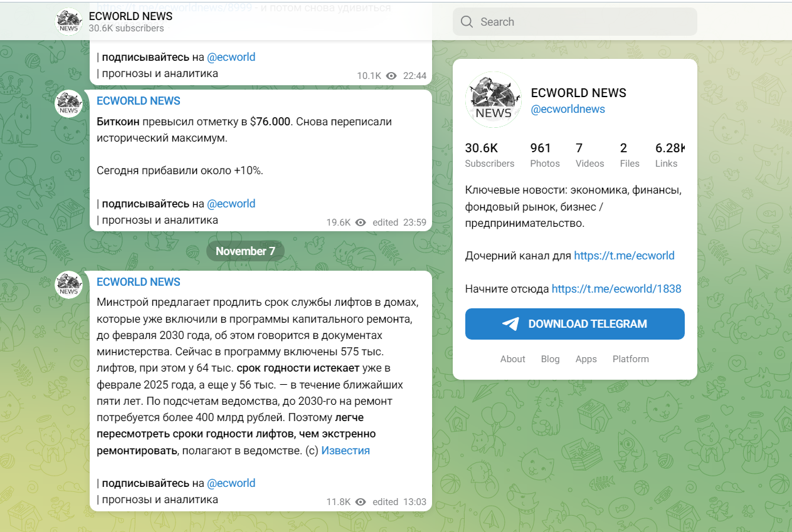Open @ecworld link in the 22:44 post
792x532 pixels.
(231, 57)
